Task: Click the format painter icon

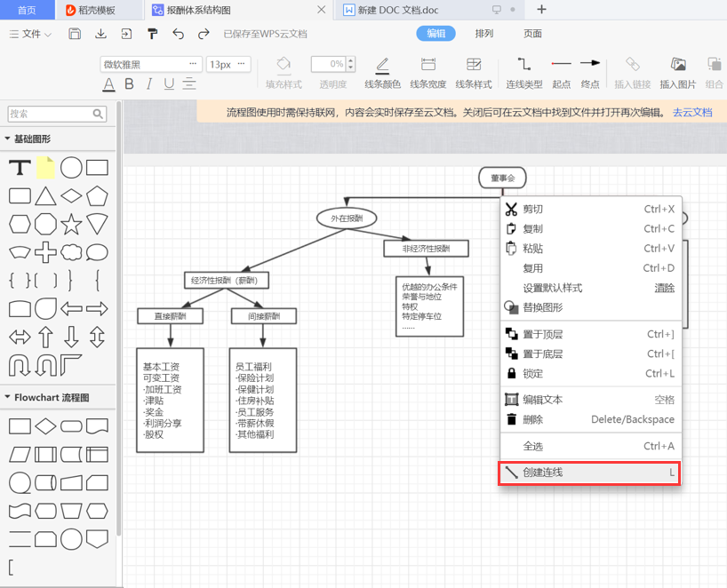Action: tap(152, 34)
